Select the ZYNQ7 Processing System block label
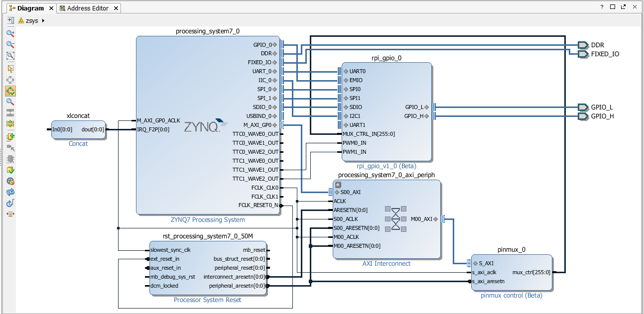644x314 pixels. 208,219
